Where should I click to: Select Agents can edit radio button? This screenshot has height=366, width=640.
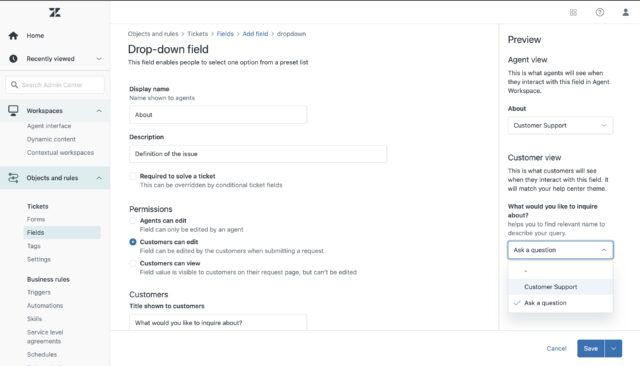[x=133, y=221]
